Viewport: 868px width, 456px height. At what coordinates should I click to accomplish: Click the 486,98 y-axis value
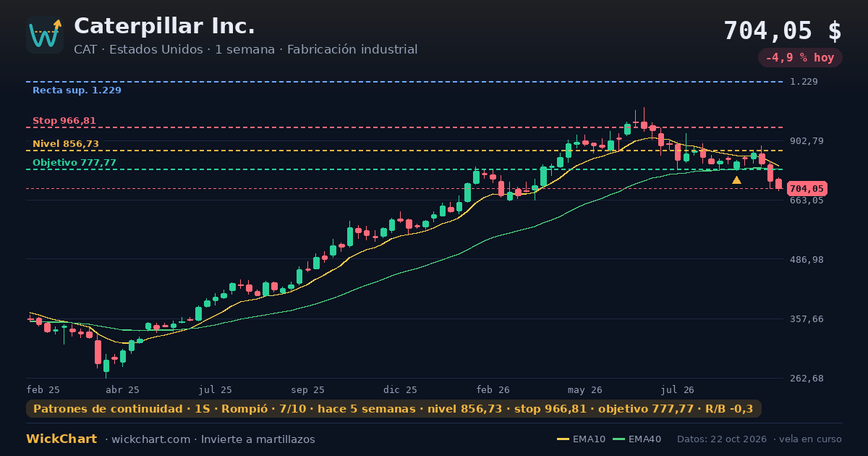point(807,260)
